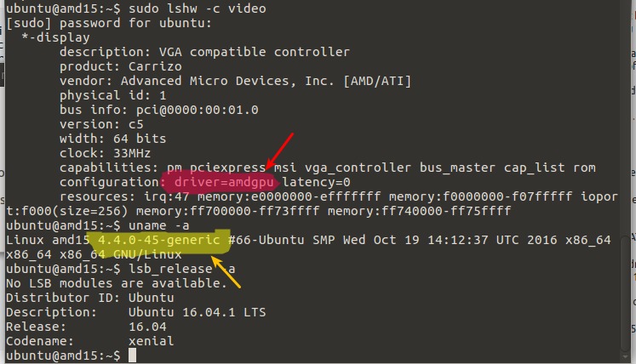This screenshot has width=636, height=364.
Task: Click the blinking cursor block at the prompt
Action: (x=132, y=355)
